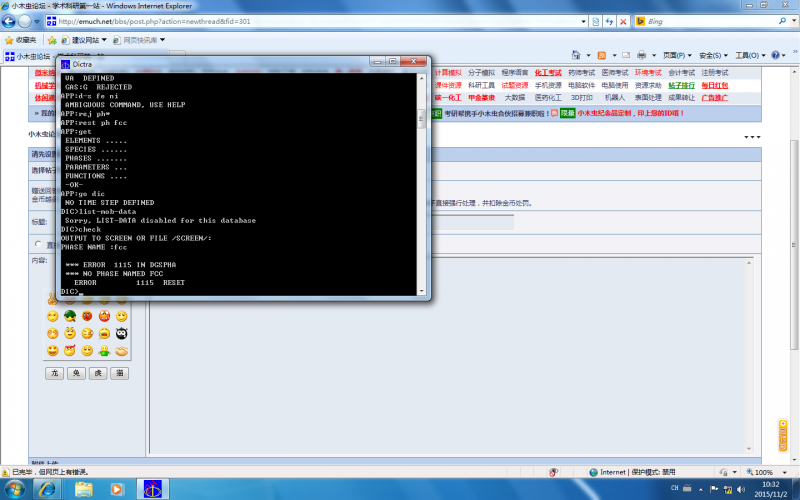The image size is (800, 500).
Task: Open the 收藏夹 favorites star
Action: [x=20, y=40]
